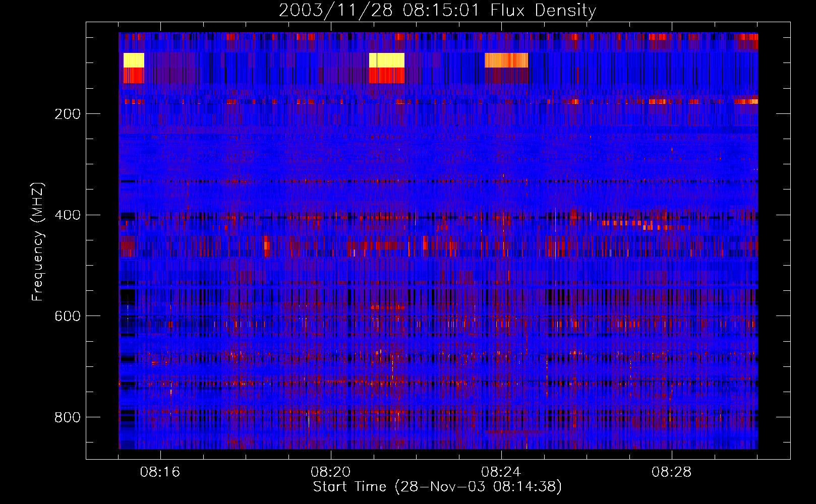
Task: Click the 200 frequency tick label
Action: click(68, 114)
